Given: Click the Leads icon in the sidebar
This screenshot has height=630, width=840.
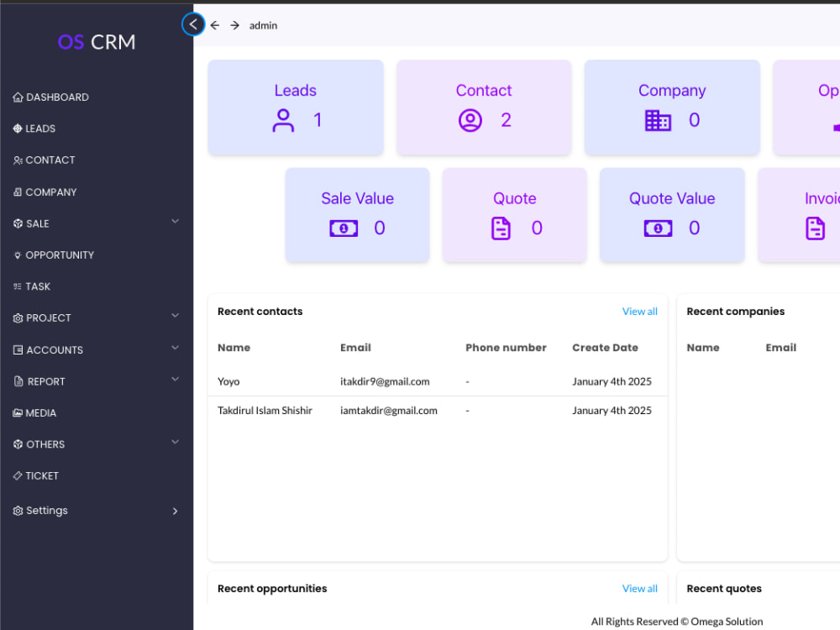Looking at the screenshot, I should [x=18, y=129].
